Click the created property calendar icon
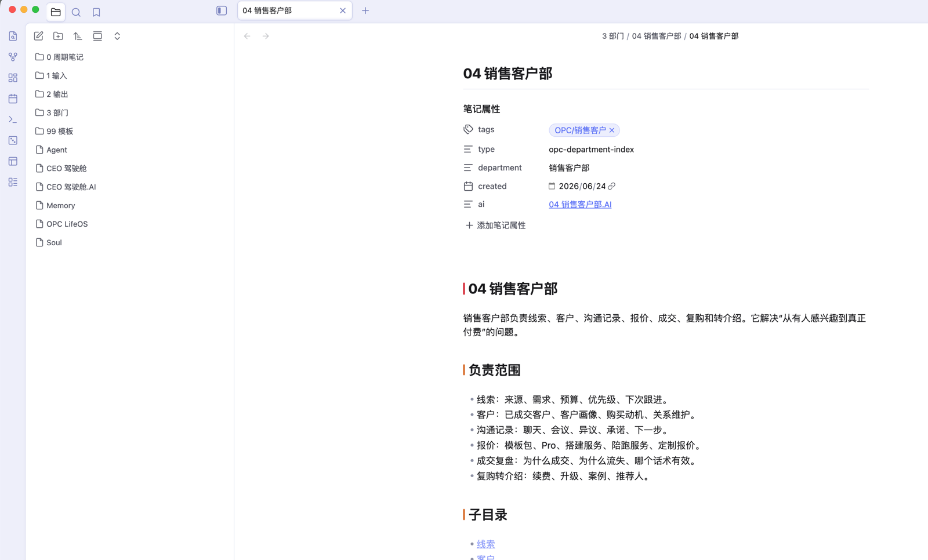928x560 pixels. click(468, 186)
